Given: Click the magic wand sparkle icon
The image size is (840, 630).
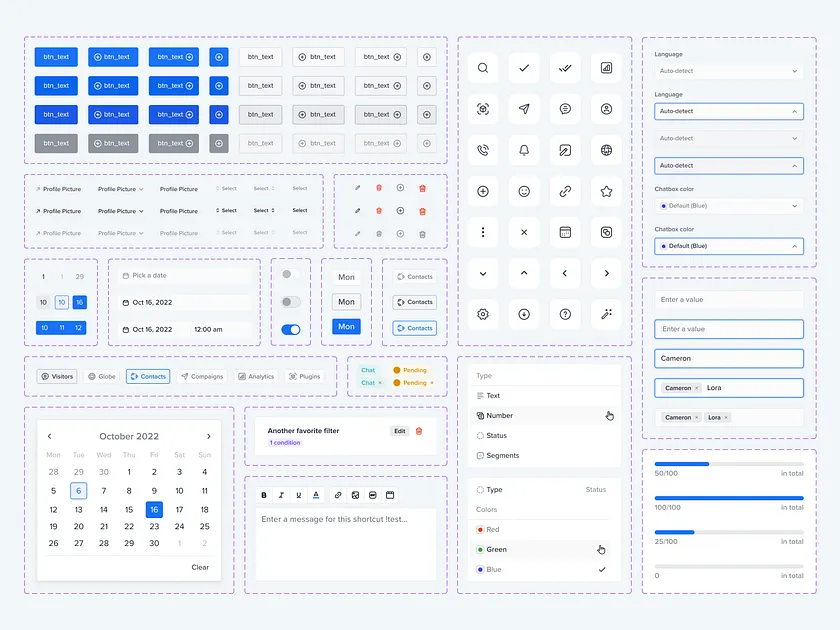Looking at the screenshot, I should pyautogui.click(x=606, y=314).
